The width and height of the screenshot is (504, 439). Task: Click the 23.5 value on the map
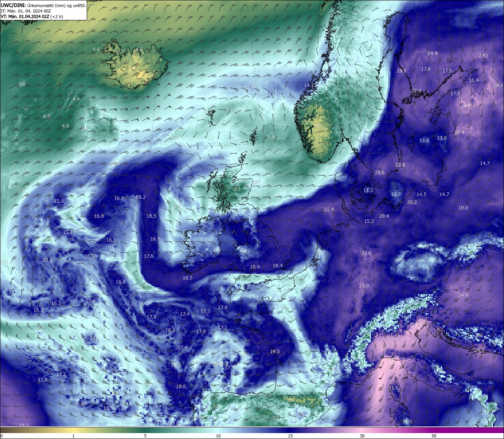coord(401,70)
